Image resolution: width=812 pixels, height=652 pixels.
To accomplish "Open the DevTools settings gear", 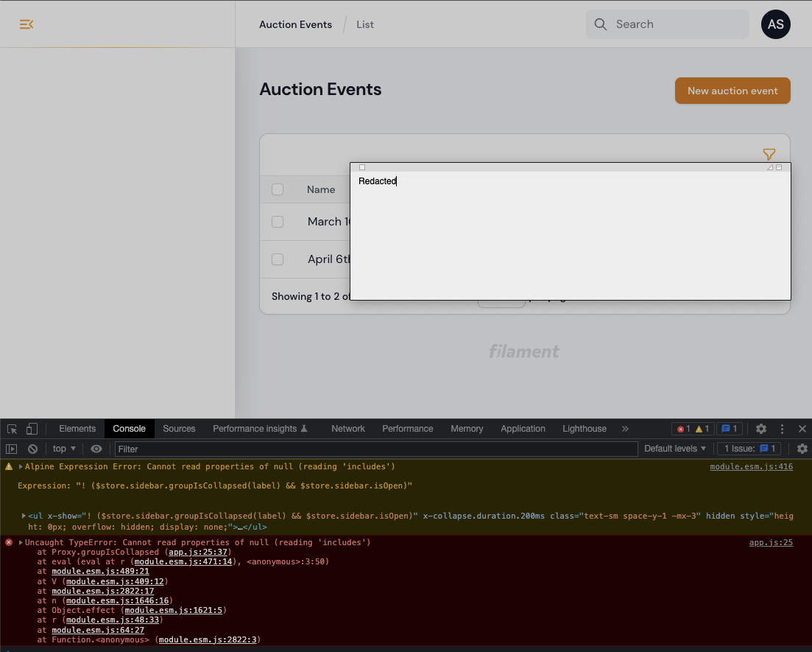I will coord(760,429).
